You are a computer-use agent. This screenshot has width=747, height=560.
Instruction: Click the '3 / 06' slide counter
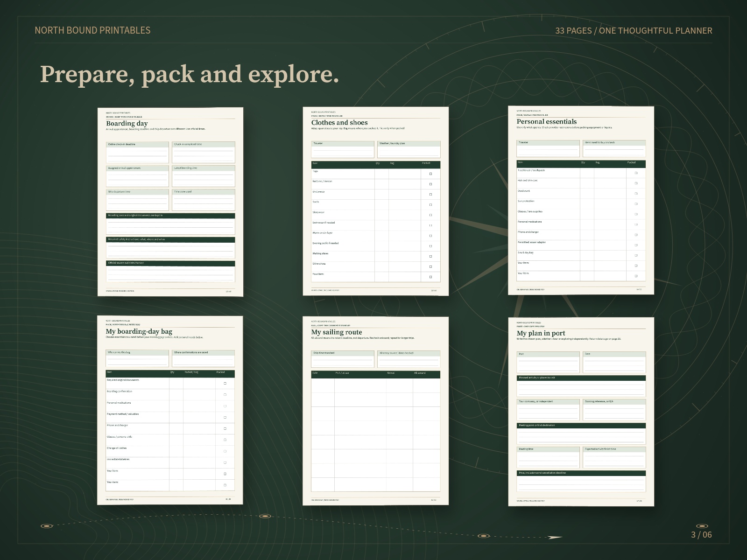click(x=701, y=534)
